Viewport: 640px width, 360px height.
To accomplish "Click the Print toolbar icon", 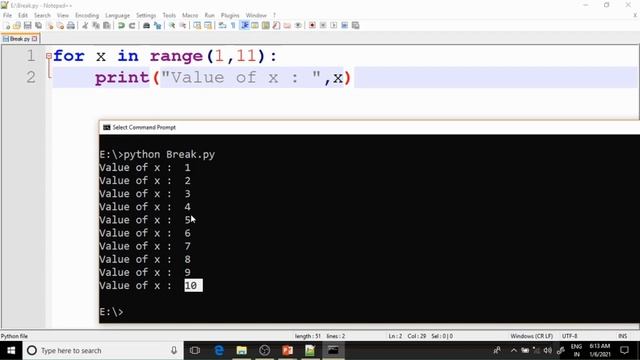I will [x=71, y=26].
